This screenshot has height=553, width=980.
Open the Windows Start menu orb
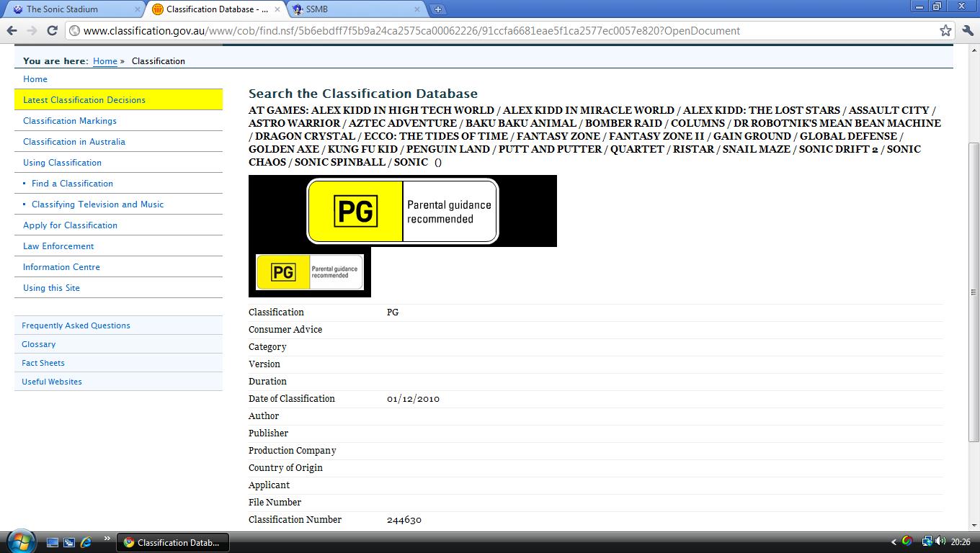tap(20, 541)
